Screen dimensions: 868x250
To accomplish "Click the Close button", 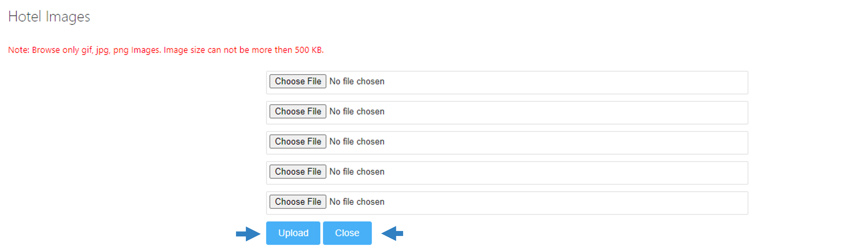I will pyautogui.click(x=347, y=233).
